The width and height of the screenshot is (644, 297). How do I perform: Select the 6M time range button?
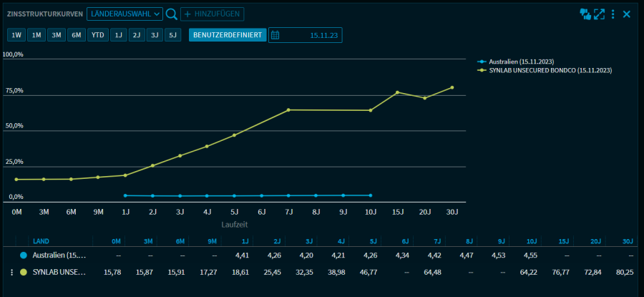77,34
